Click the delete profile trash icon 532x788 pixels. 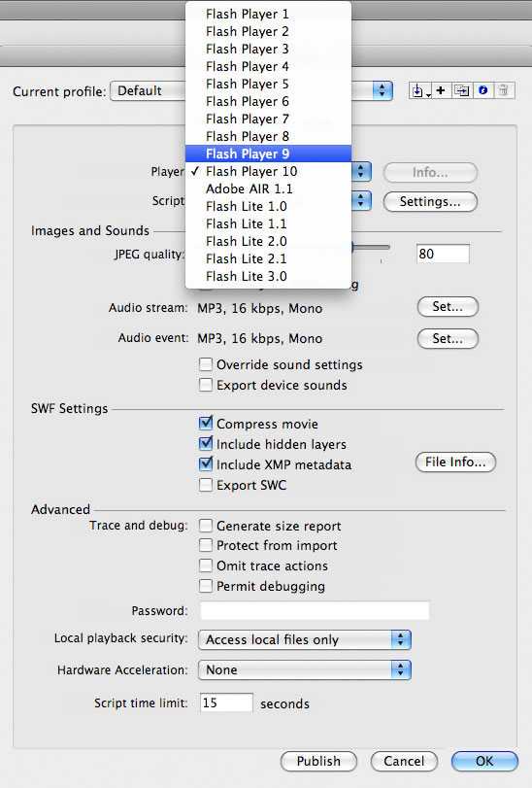pos(504,91)
